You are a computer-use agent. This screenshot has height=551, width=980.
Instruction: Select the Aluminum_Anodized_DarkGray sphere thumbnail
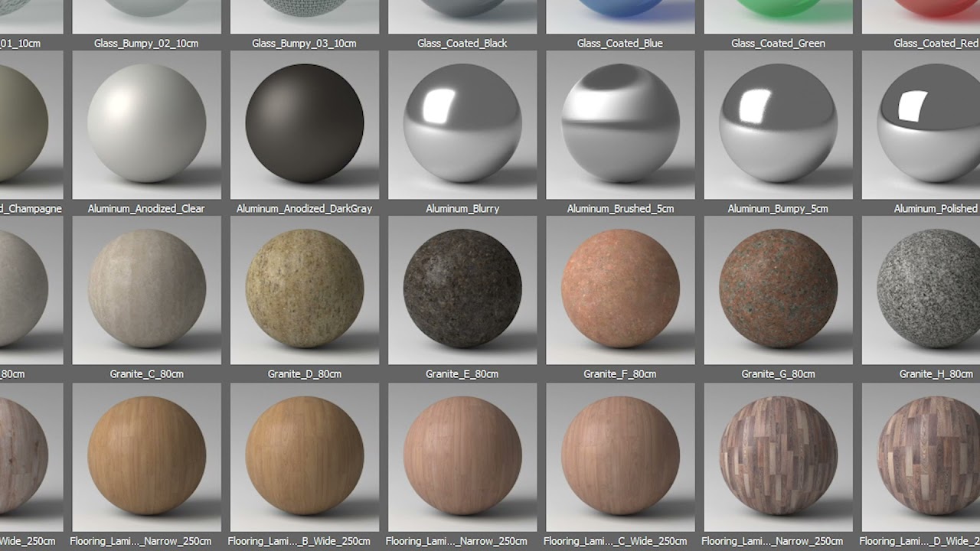(304, 125)
